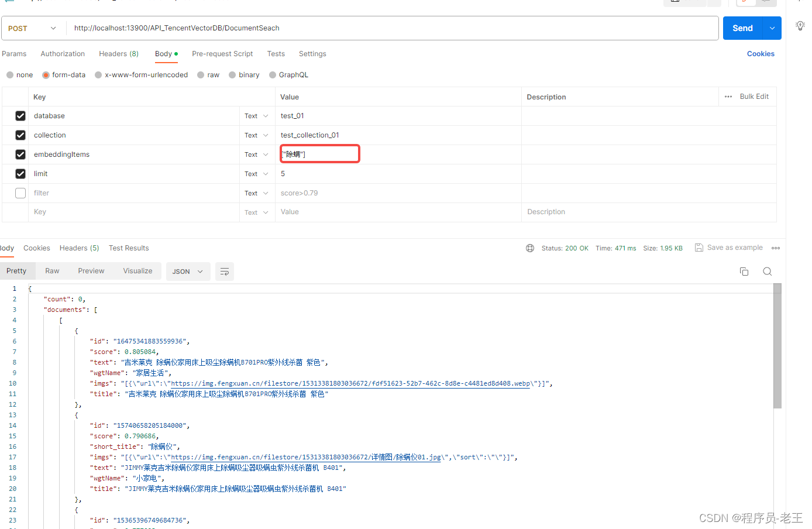Open Text type dropdown for collection row

pyautogui.click(x=257, y=135)
